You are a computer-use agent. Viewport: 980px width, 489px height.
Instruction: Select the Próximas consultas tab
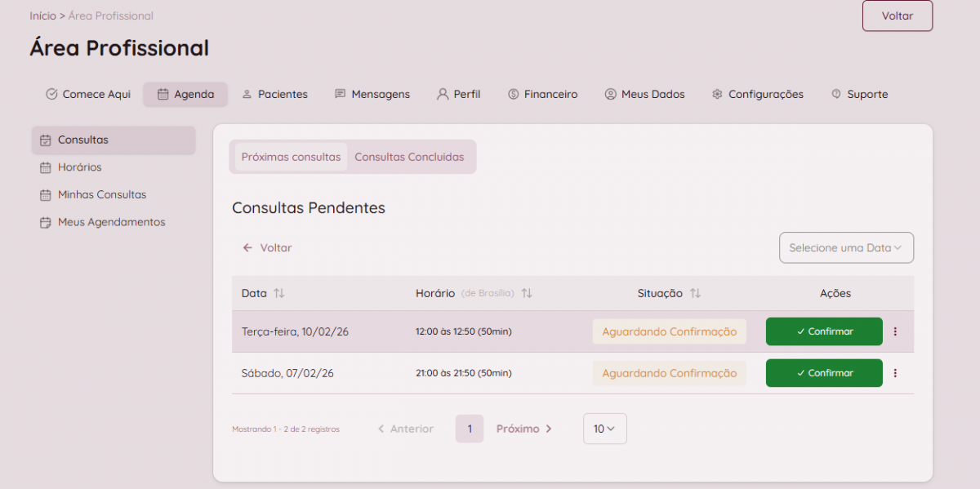291,157
